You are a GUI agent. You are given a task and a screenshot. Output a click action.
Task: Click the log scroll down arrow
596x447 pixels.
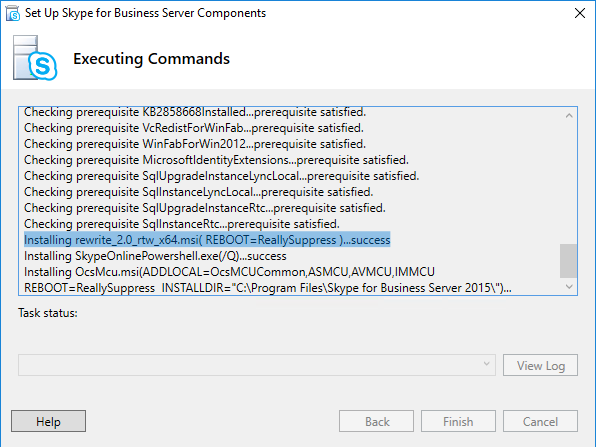[569, 287]
